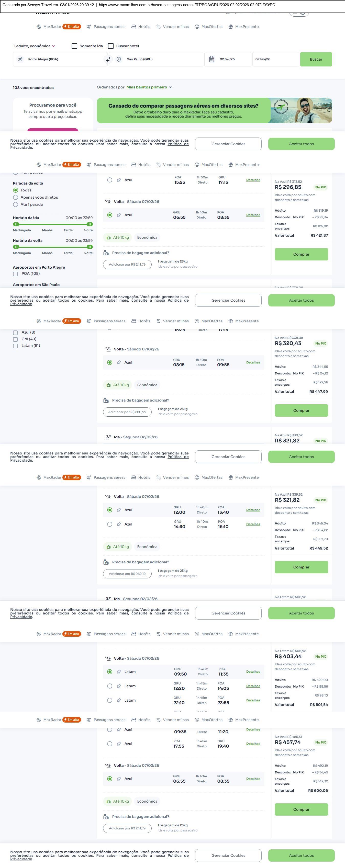
Task: Tick the Gol (49) airline filter
Action: point(15,339)
